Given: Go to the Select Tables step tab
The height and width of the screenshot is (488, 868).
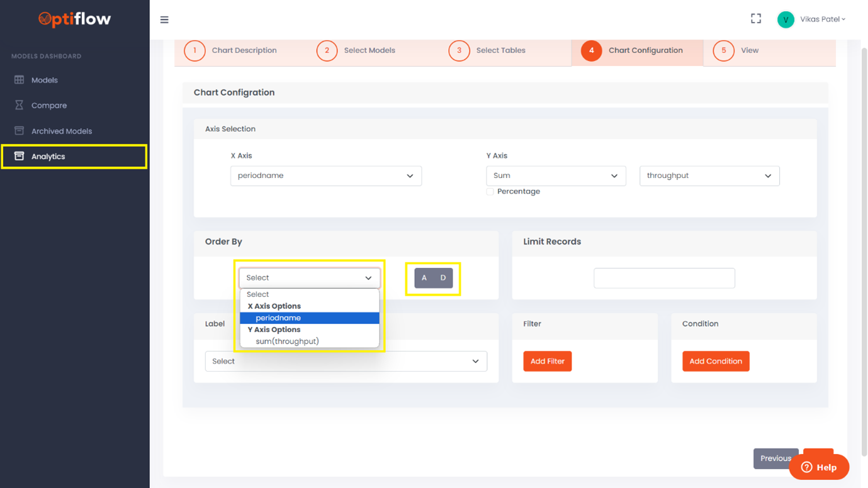Looking at the screenshot, I should [x=500, y=50].
